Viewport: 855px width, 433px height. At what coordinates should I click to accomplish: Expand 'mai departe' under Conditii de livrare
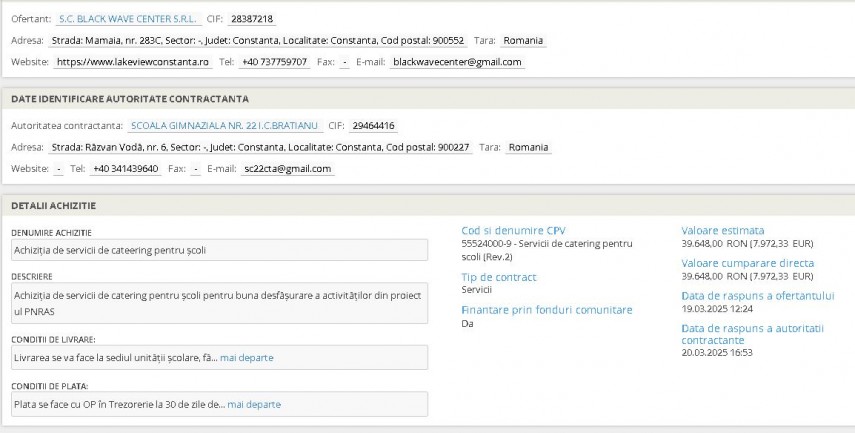tap(246, 357)
